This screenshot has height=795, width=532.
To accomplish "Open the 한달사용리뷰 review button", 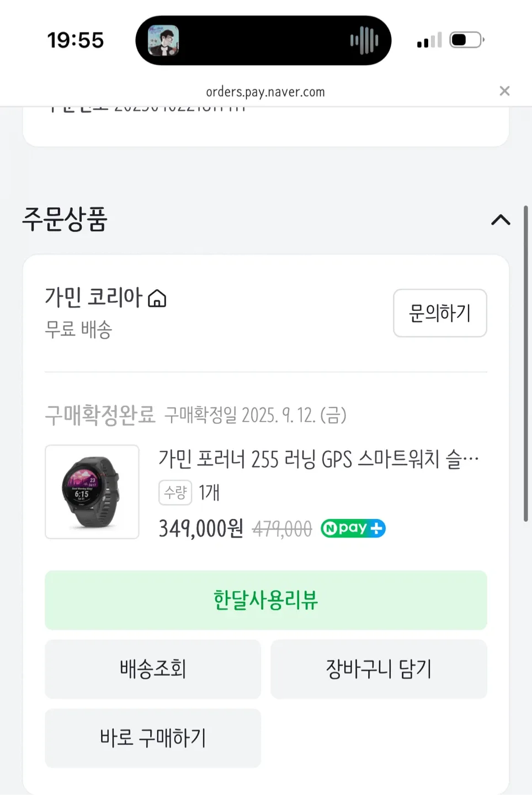I will click(x=266, y=600).
